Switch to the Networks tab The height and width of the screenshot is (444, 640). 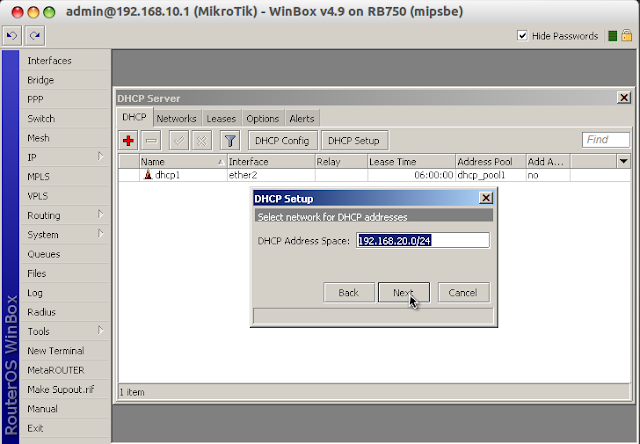tap(176, 118)
